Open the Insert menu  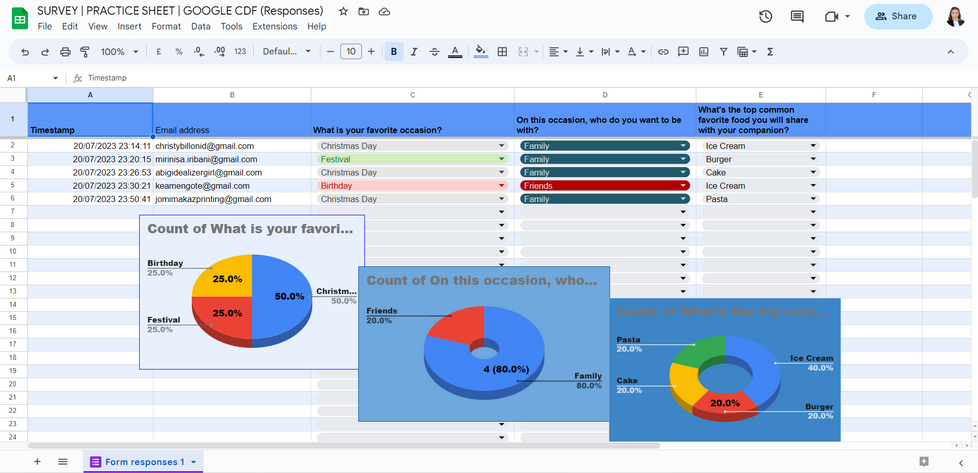point(129,26)
